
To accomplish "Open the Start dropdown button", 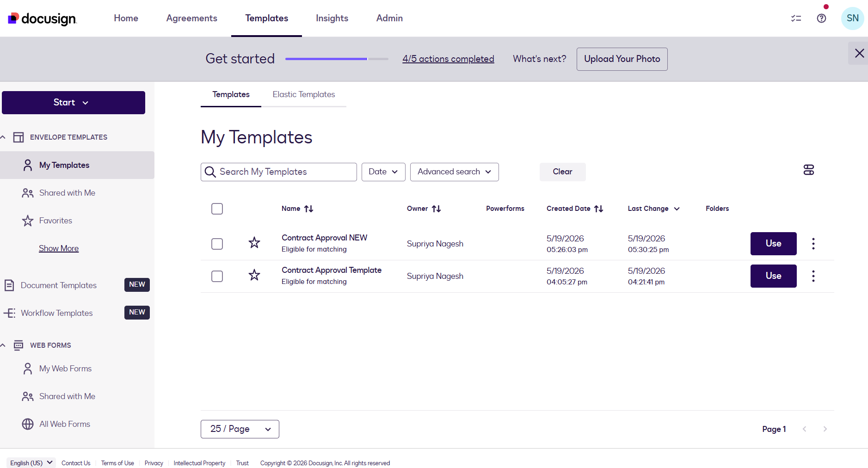I will [x=74, y=103].
